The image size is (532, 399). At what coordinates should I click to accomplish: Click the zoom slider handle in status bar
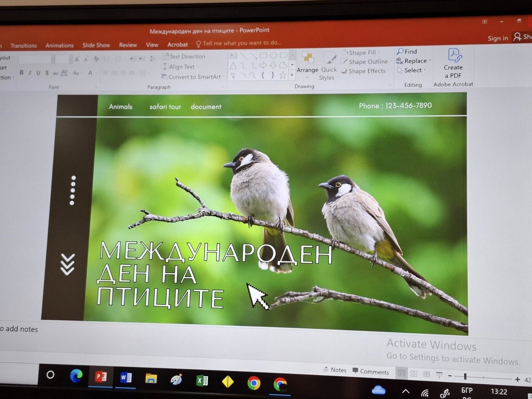[x=465, y=376]
